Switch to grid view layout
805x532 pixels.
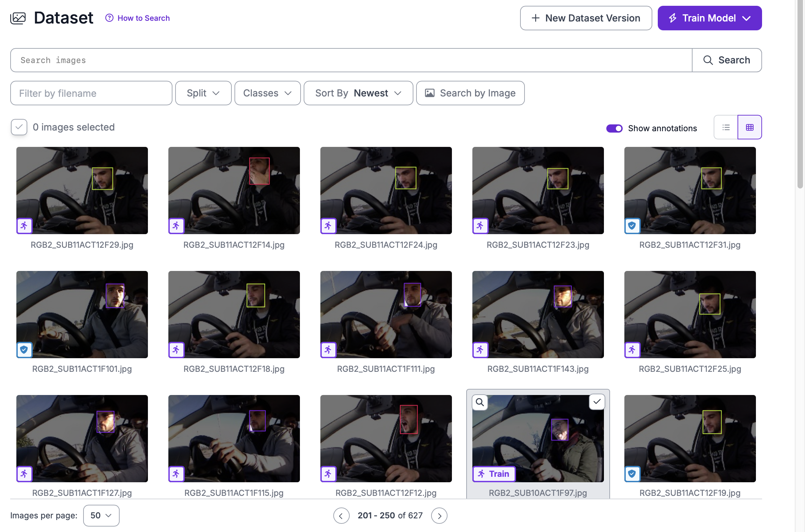pos(750,127)
